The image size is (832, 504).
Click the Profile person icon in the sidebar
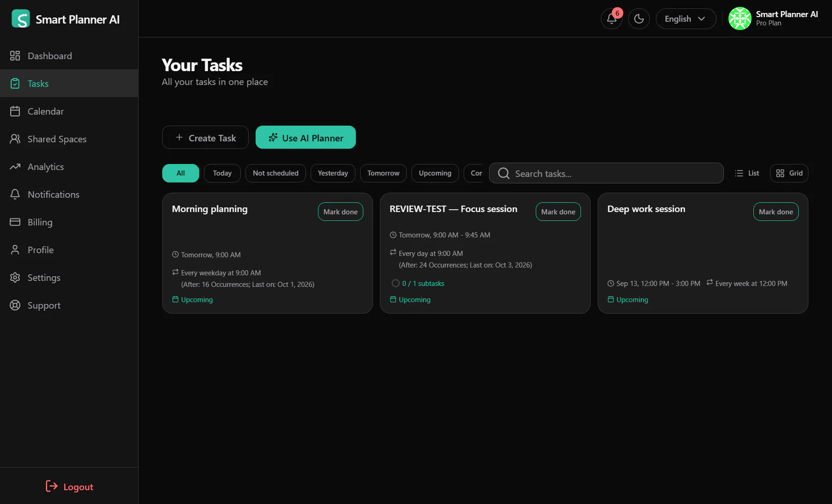tap(15, 250)
